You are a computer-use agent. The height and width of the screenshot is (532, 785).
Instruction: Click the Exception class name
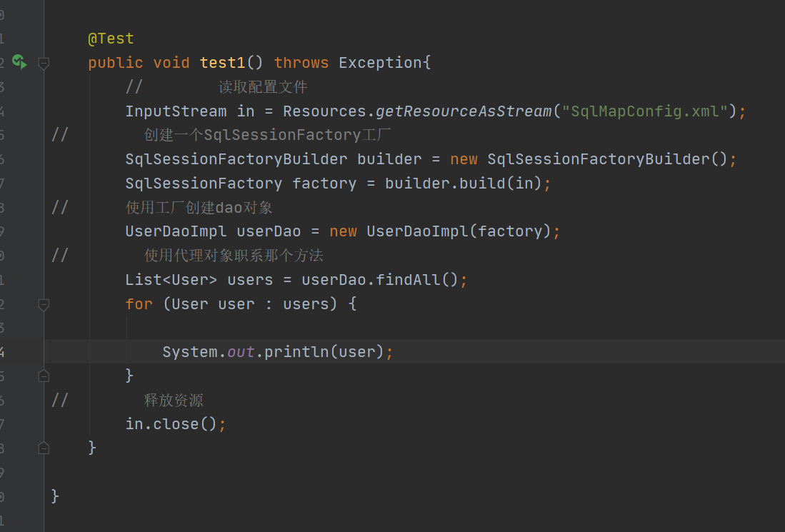click(x=380, y=63)
